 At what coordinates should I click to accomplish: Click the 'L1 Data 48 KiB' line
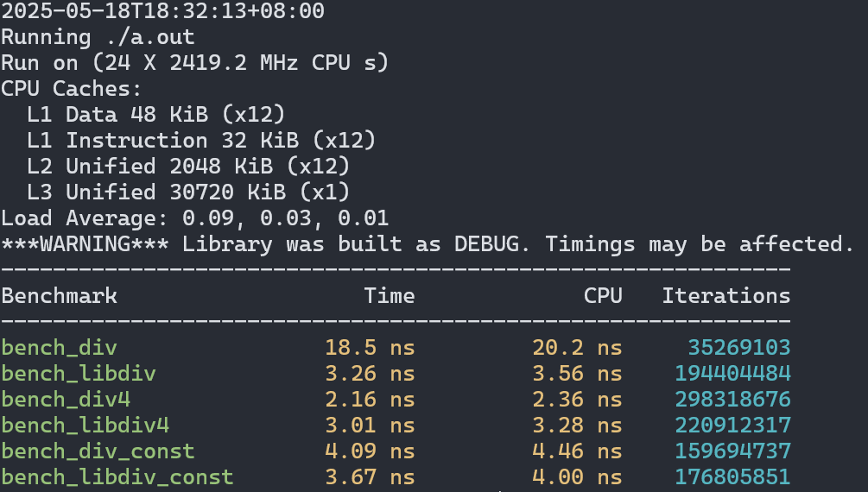(x=155, y=115)
